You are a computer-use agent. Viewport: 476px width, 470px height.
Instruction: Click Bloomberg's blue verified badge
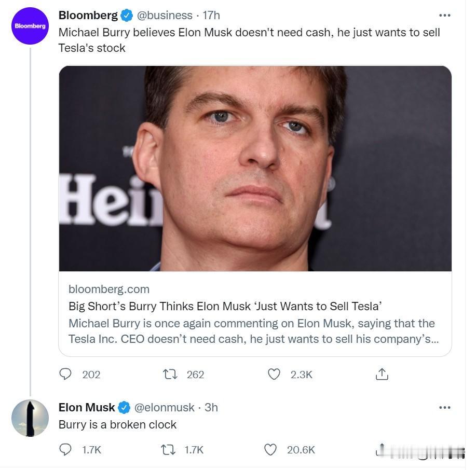coord(127,16)
